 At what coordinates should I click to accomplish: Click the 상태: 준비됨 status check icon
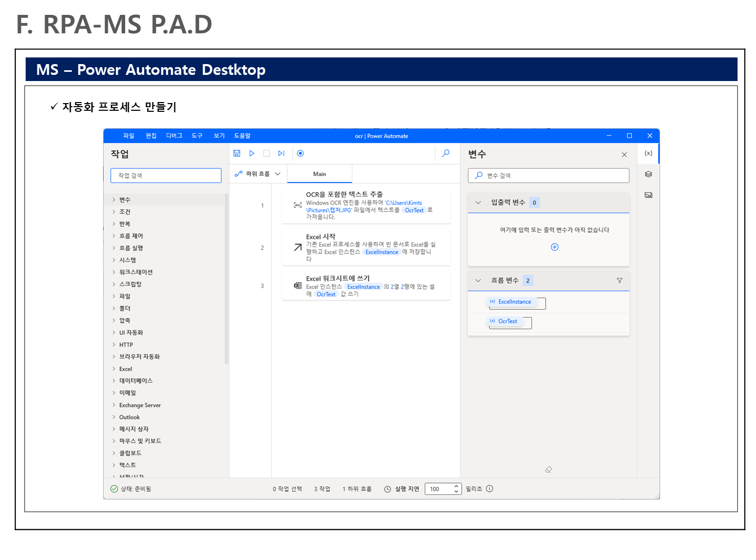point(114,489)
